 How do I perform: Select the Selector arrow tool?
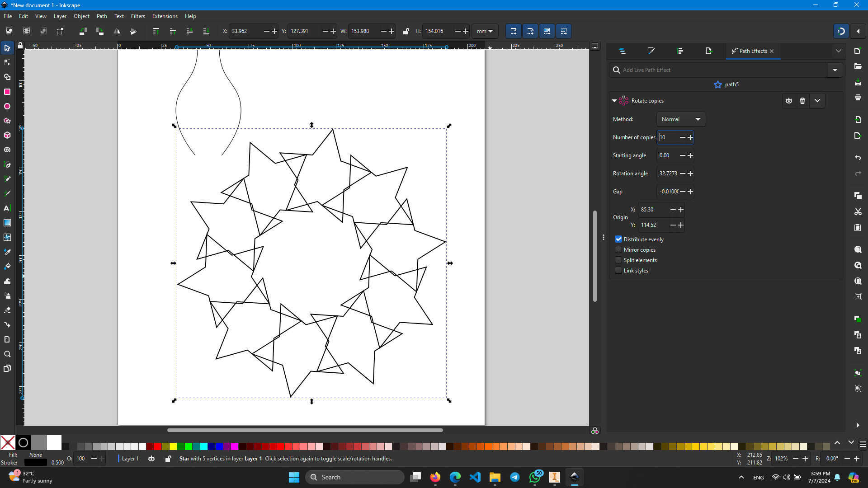pos(7,48)
